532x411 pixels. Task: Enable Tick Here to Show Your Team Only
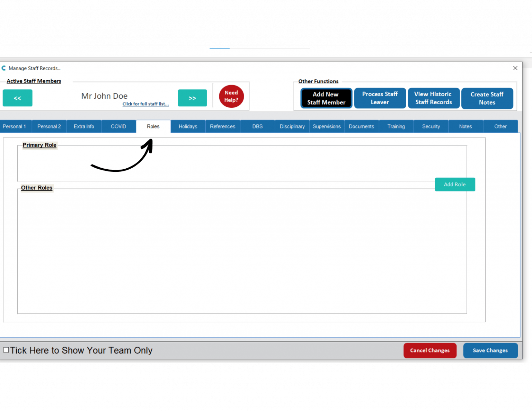coord(6,350)
